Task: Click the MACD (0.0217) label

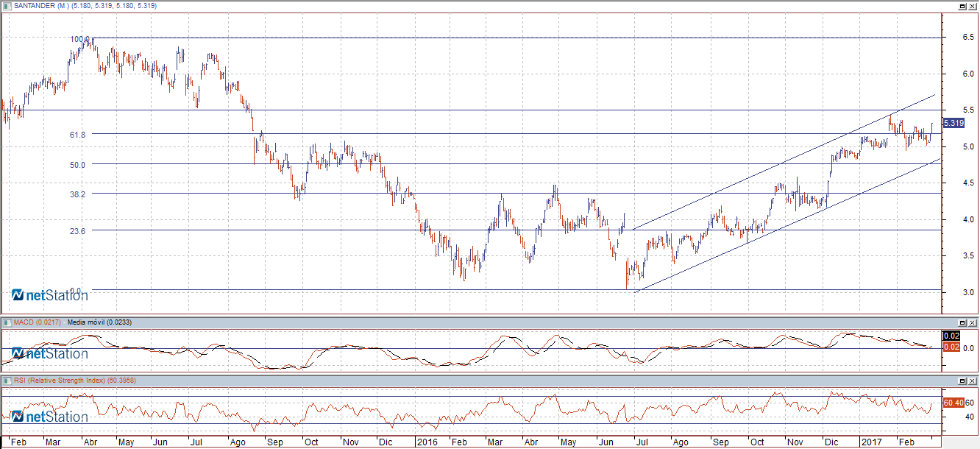Action: tap(39, 322)
